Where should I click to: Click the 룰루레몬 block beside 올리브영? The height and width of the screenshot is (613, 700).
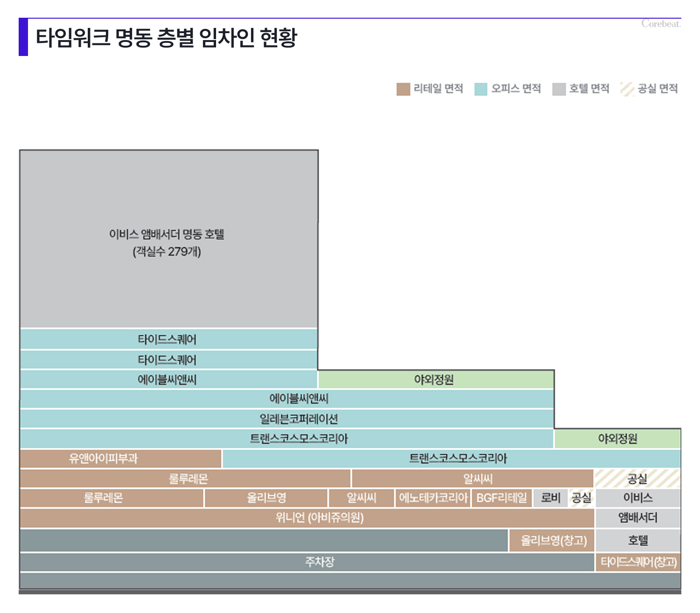click(112, 498)
